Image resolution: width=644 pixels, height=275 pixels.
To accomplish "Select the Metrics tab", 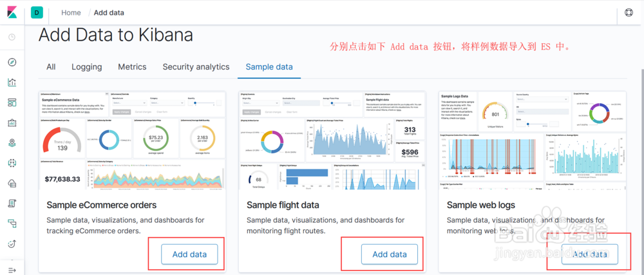I will 132,67.
